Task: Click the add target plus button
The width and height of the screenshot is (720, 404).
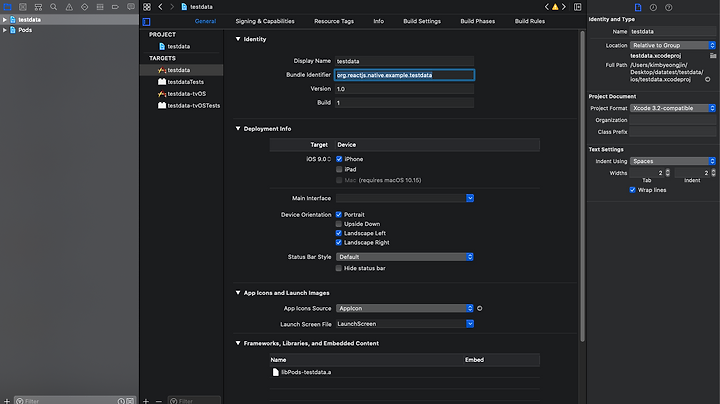Action: 146,400
